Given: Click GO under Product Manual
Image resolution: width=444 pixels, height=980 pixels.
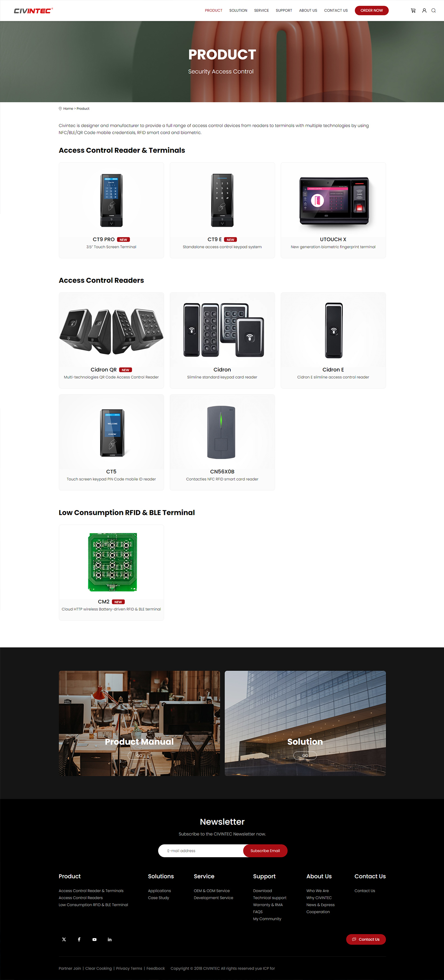Looking at the screenshot, I should click(139, 756).
